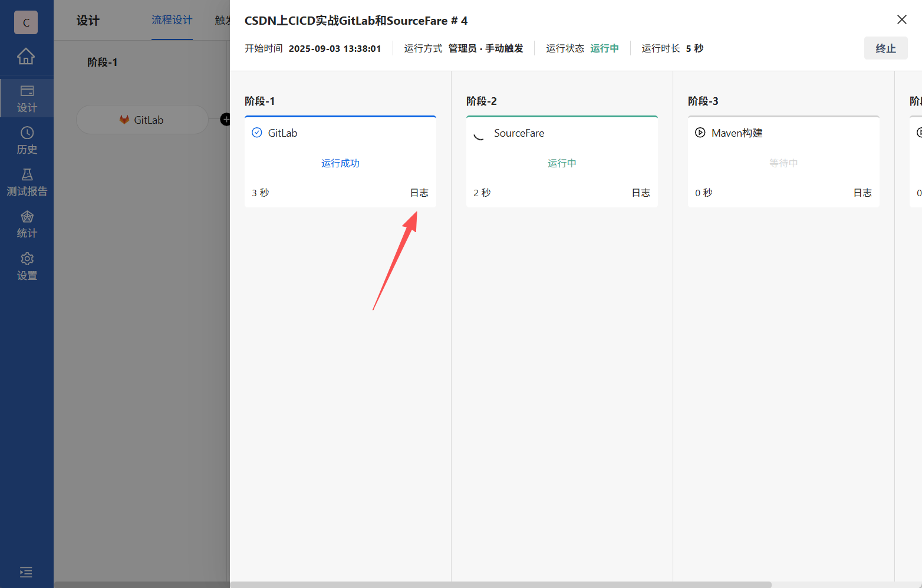Click the 3 秒 duration on the GitLab card
Screen dimensions: 922x588
(260, 193)
